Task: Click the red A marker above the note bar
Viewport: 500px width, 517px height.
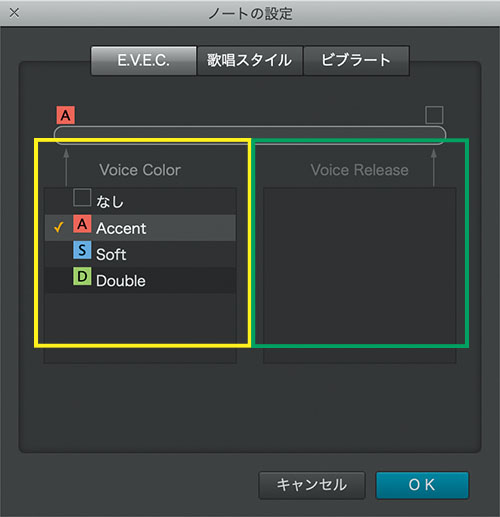Action: 66,115
